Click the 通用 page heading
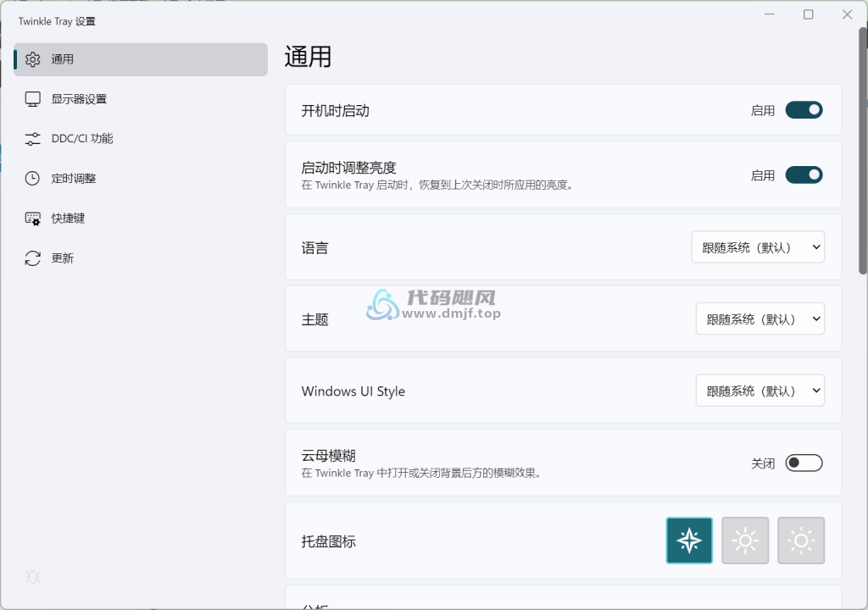The image size is (868, 610). [308, 57]
